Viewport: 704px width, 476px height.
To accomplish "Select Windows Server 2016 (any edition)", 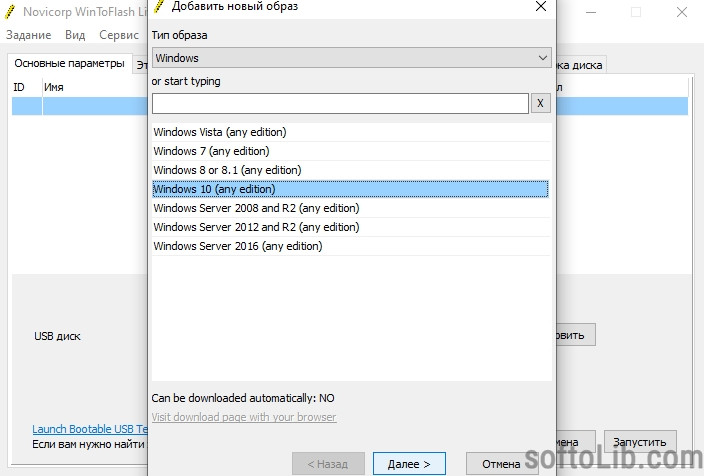I will click(x=350, y=246).
